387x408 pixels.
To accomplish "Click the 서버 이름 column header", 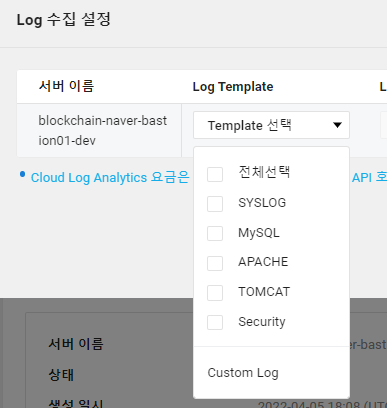I will pos(67,86).
